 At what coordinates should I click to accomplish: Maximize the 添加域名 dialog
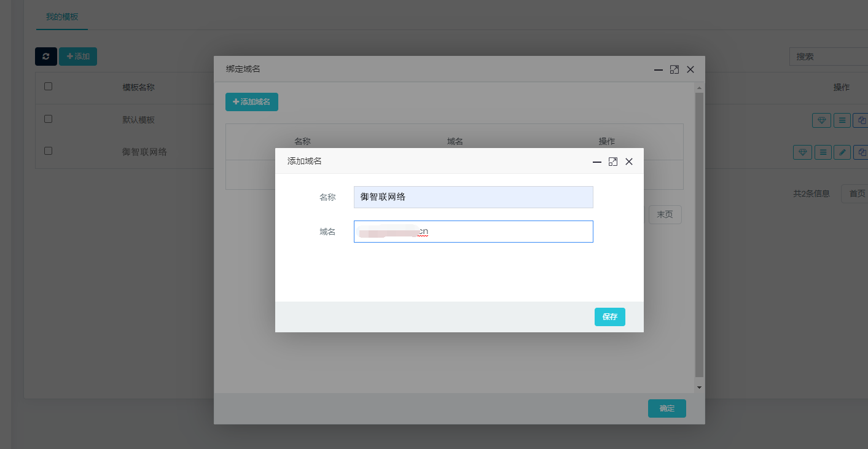point(612,162)
